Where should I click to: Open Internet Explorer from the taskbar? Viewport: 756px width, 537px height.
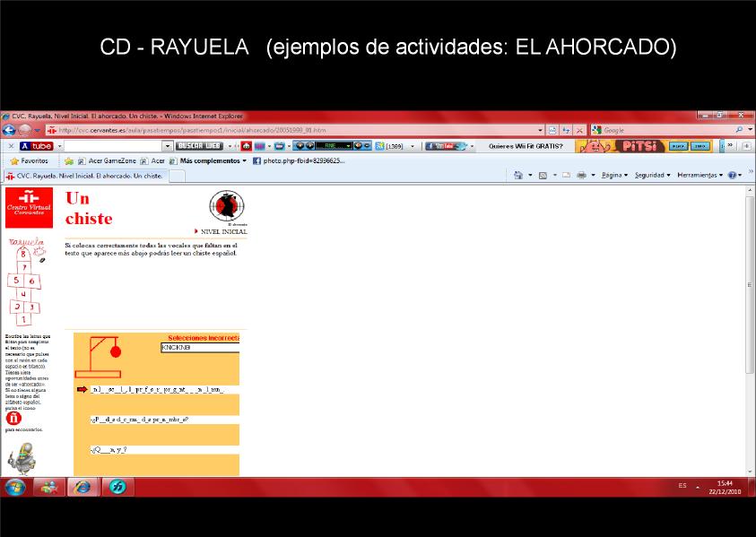(83, 488)
